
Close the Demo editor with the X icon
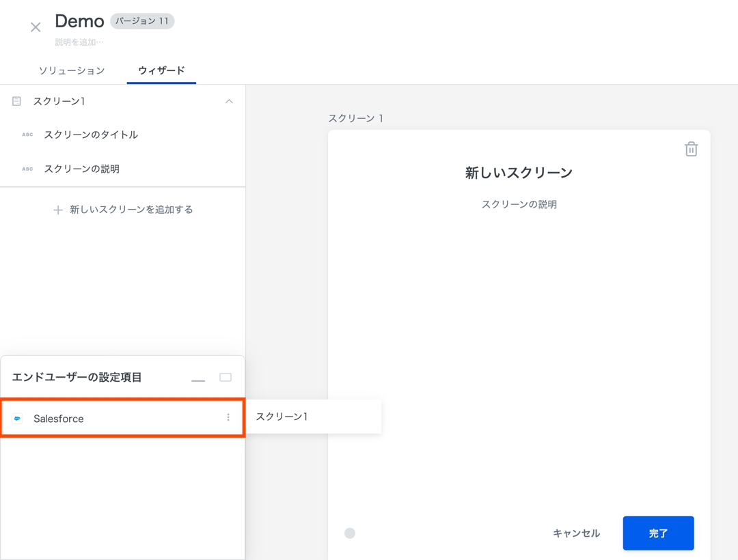[x=36, y=27]
